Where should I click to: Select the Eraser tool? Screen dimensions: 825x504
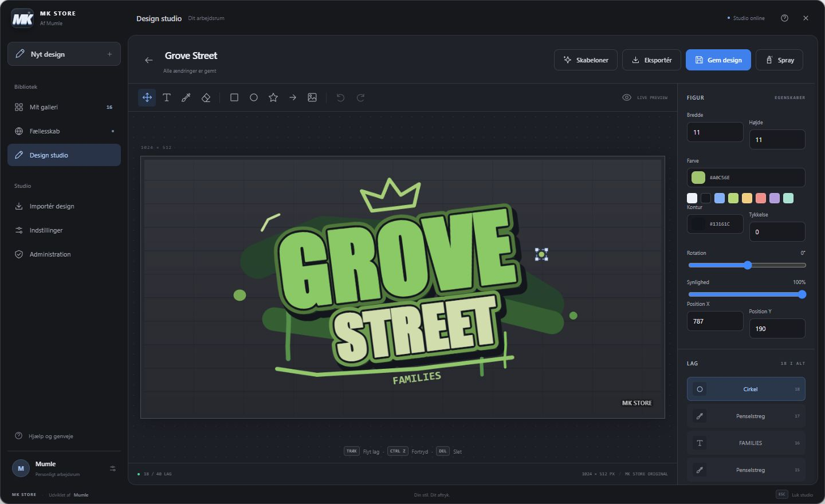coord(206,97)
